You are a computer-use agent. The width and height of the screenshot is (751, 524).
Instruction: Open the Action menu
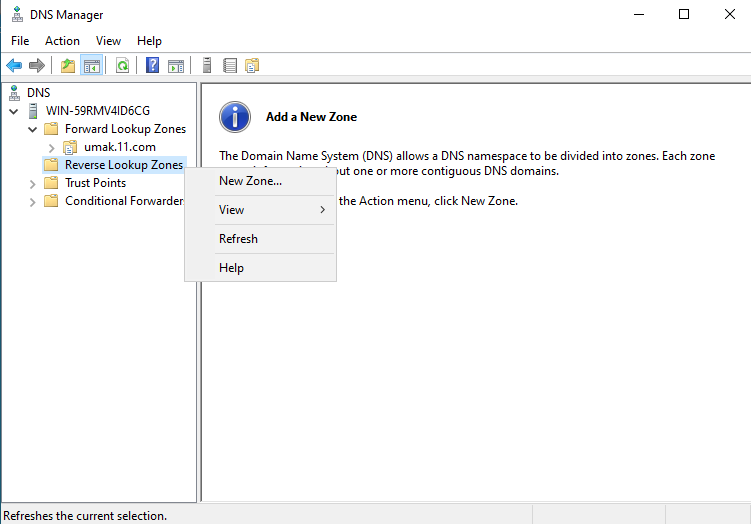click(62, 41)
